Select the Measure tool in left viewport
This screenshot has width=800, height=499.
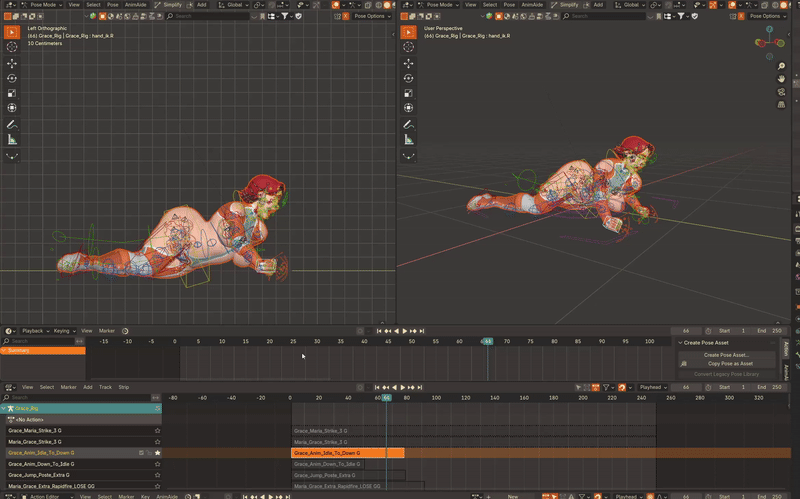tap(12, 139)
